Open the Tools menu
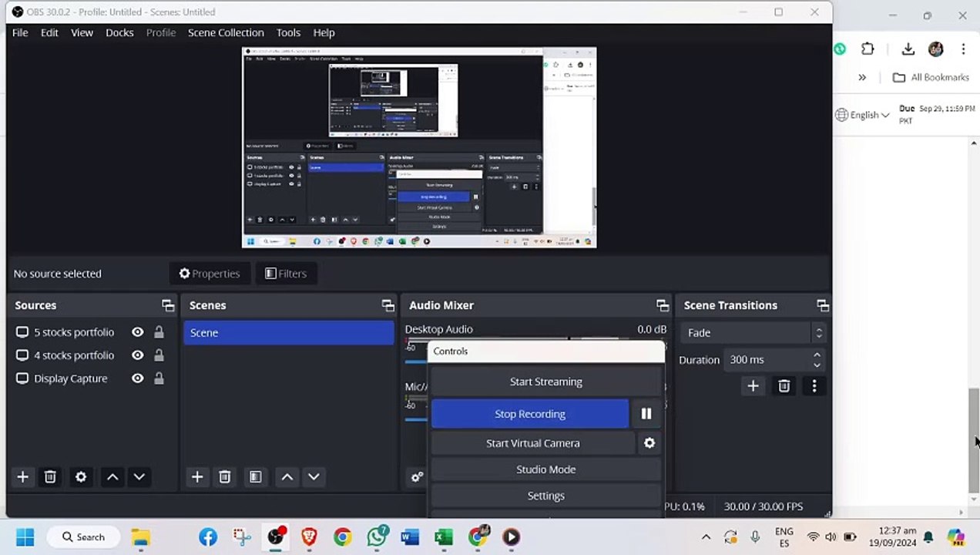 click(x=288, y=32)
